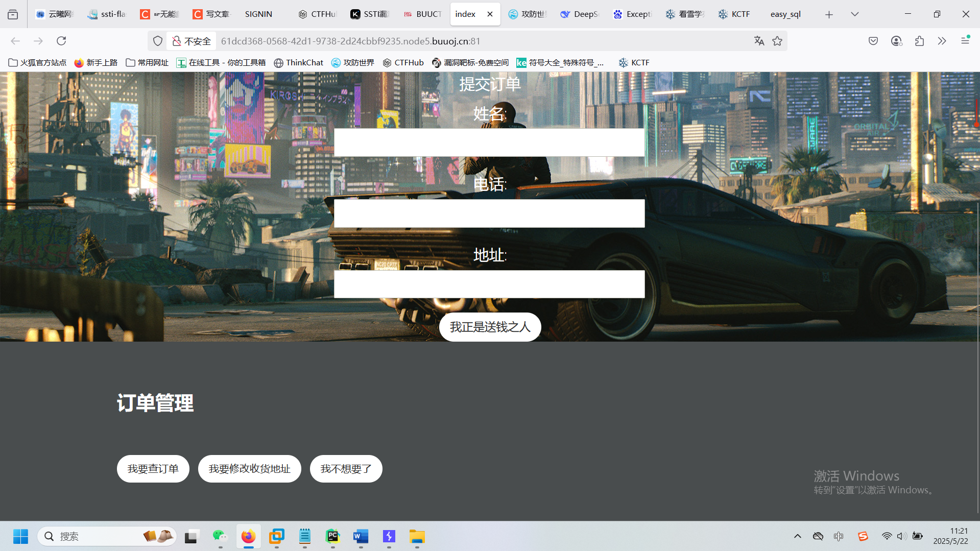The image size is (980, 551).
Task: Open 火狐官方站点 bookmarks folder
Action: click(37, 63)
